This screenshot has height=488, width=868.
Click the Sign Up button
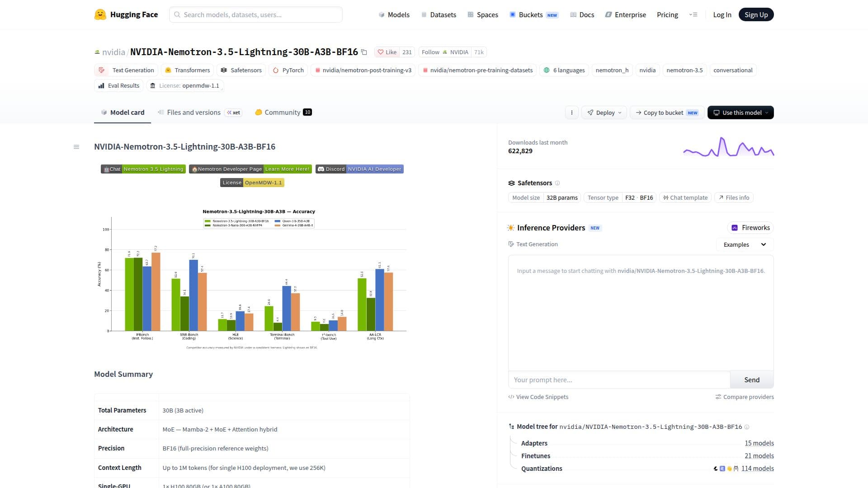(756, 14)
